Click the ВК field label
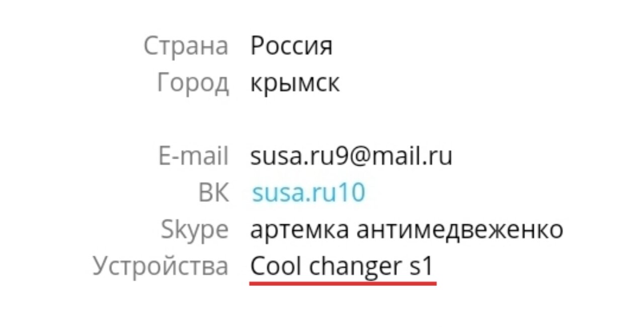644x327 pixels. [x=213, y=193]
